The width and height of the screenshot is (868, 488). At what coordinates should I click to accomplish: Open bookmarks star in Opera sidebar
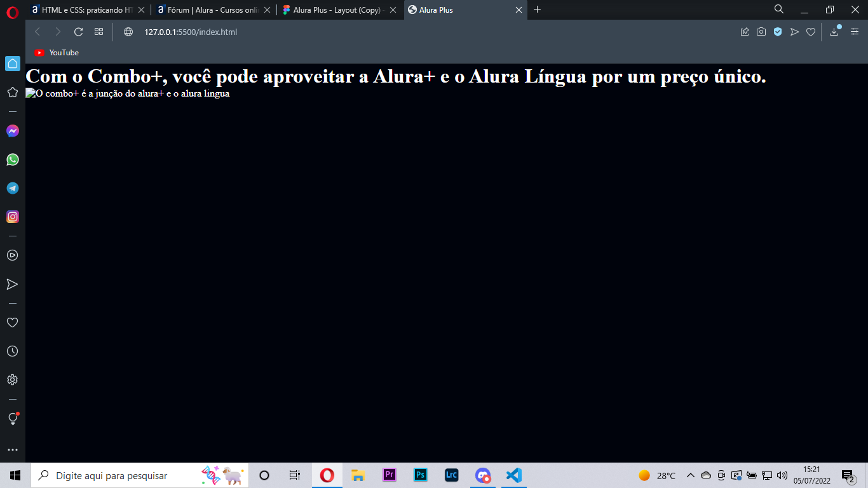point(12,92)
